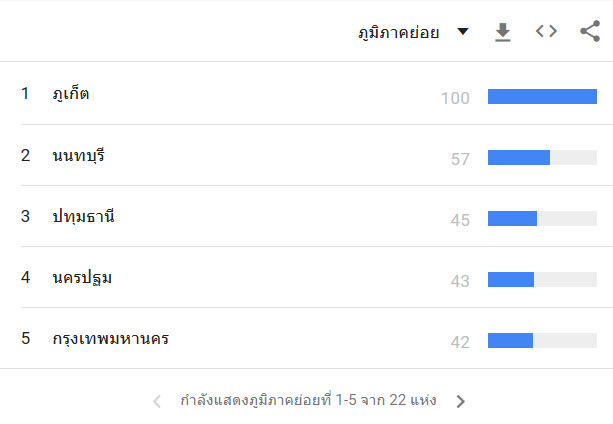
Task: Click the interest bar for นครปฐม
Action: point(542,279)
